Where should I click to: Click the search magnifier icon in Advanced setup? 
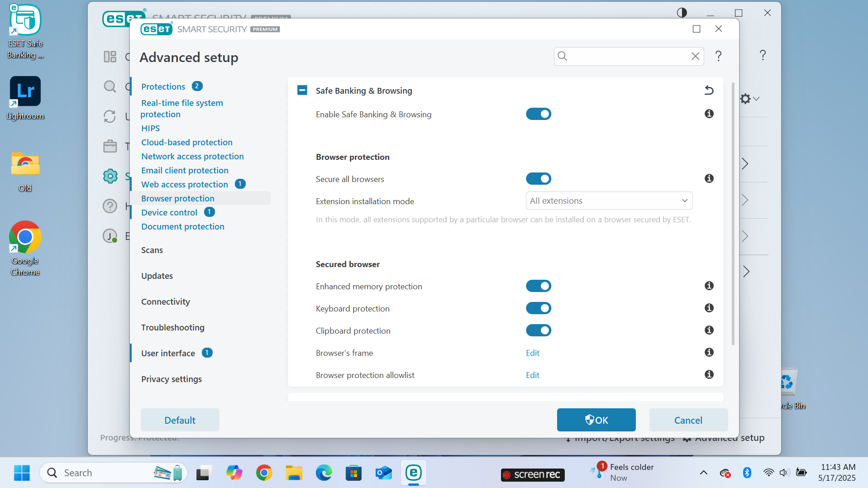[x=563, y=56]
